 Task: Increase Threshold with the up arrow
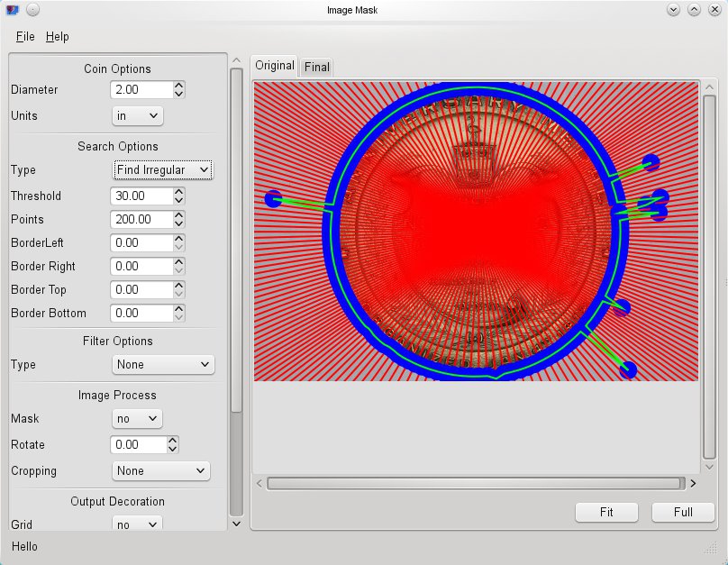[x=179, y=192]
